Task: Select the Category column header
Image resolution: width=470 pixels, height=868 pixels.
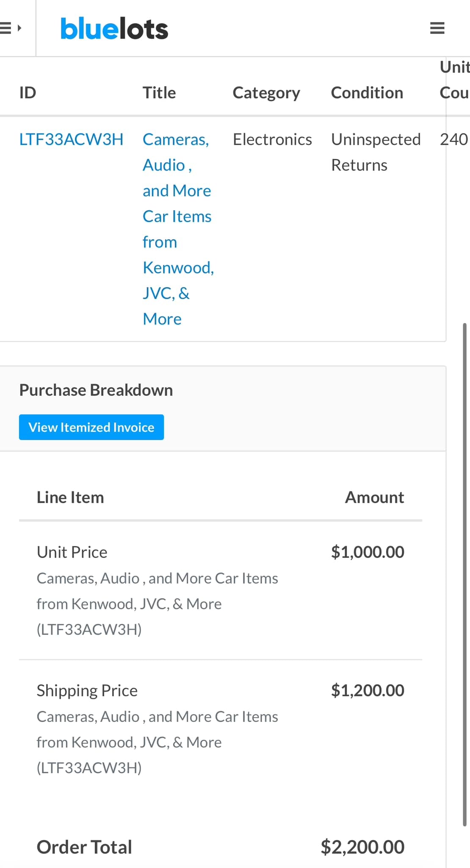Action: (266, 93)
